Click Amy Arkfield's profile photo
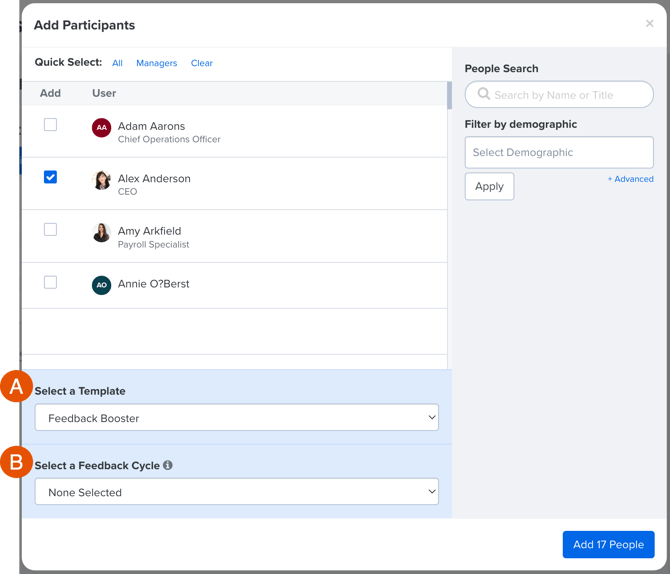The image size is (670, 574). [101, 233]
